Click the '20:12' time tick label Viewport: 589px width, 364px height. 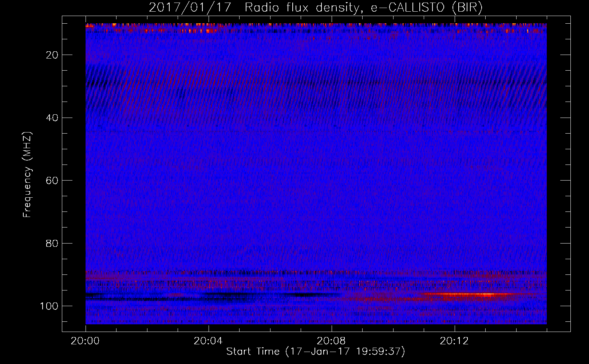tap(454, 341)
